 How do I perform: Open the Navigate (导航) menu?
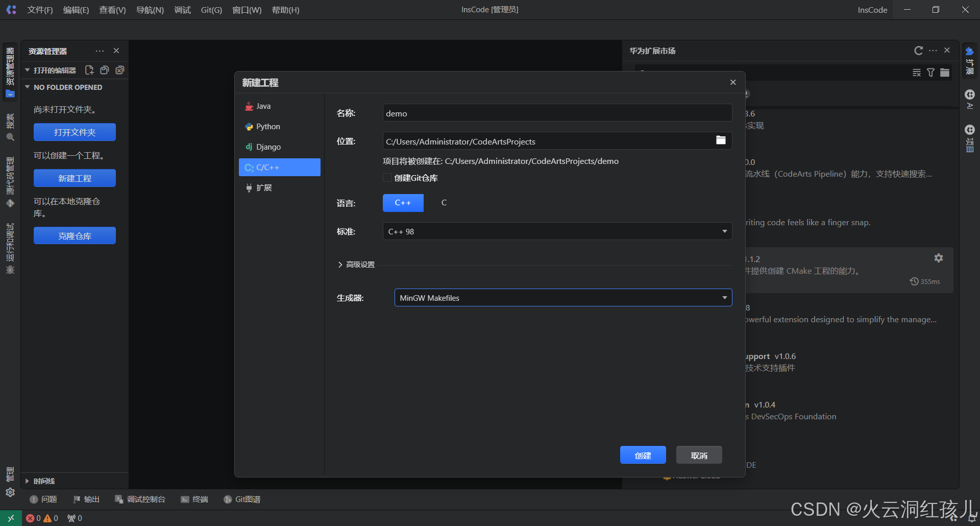coord(150,10)
